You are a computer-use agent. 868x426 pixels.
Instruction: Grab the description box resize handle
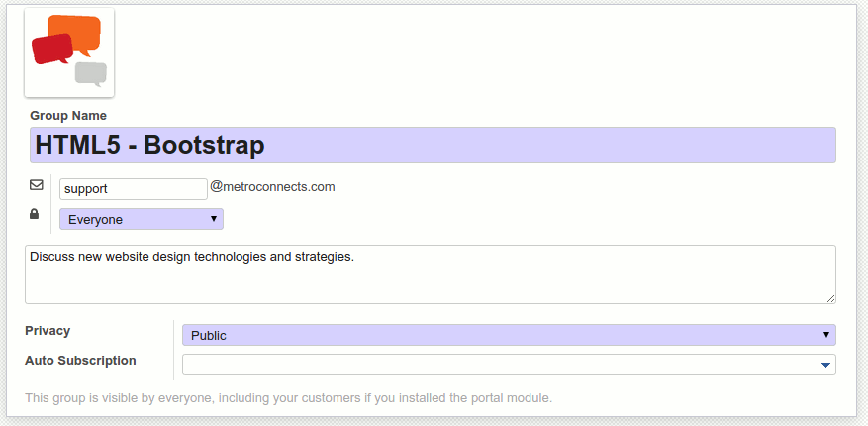coord(830,298)
